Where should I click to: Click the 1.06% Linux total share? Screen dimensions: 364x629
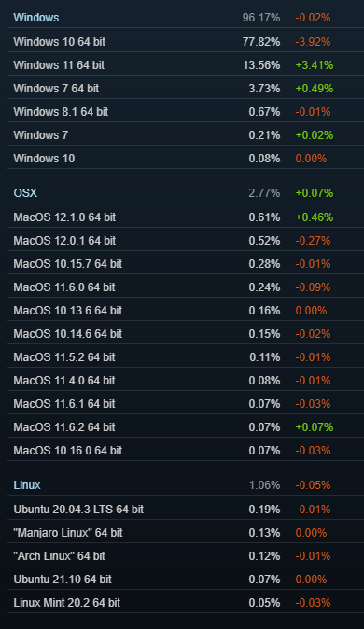tap(264, 485)
